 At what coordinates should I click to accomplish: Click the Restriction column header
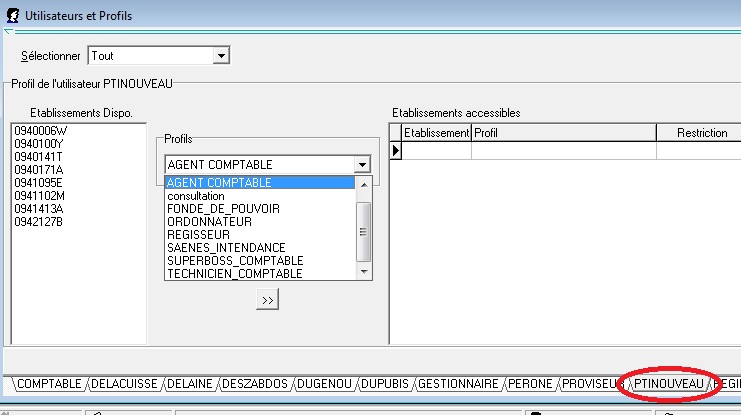pyautogui.click(x=699, y=133)
